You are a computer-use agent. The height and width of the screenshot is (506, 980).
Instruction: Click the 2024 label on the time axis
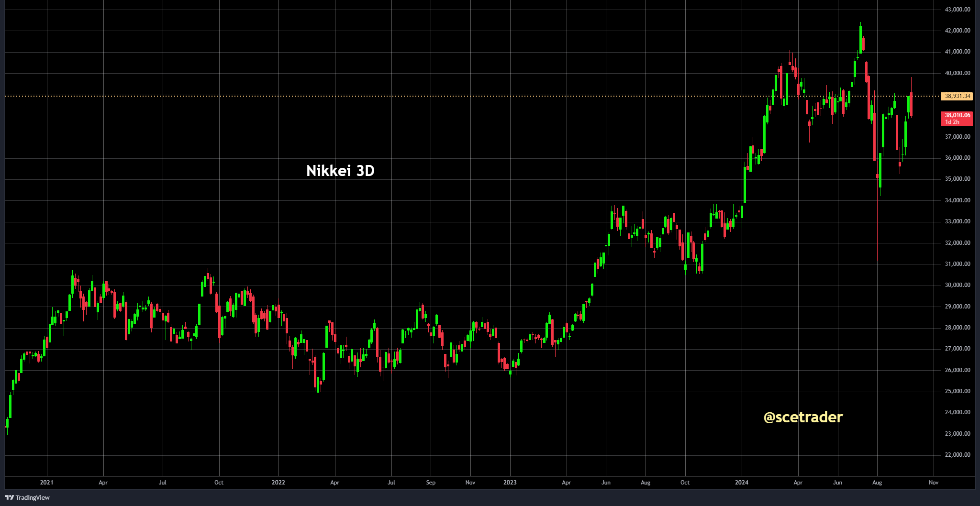tap(742, 483)
